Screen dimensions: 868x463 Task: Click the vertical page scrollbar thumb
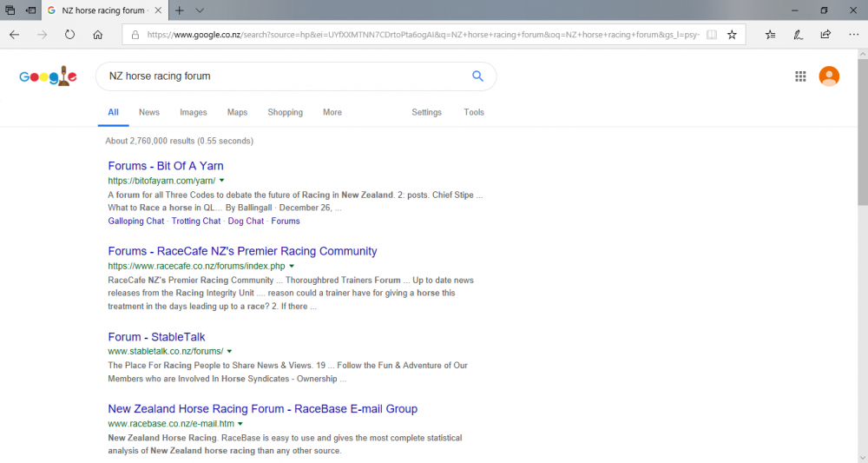863,132
